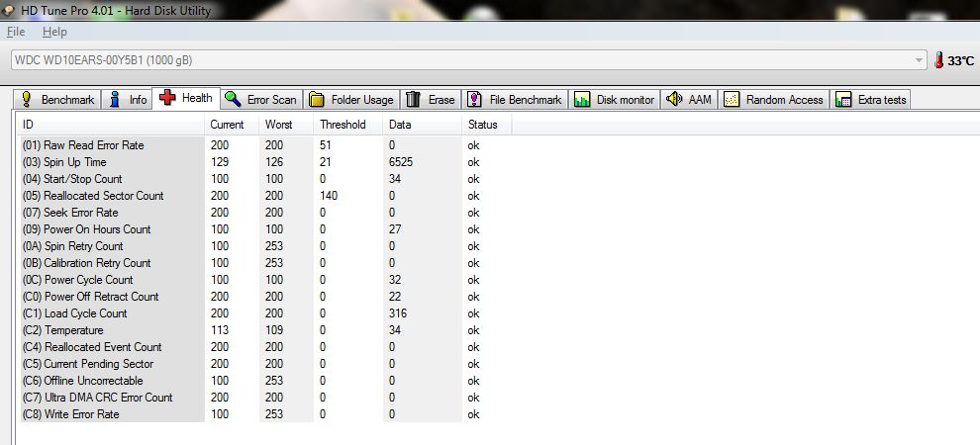Image resolution: width=980 pixels, height=445 pixels.
Task: Click the red cross Health icon
Action: pyautogui.click(x=167, y=98)
